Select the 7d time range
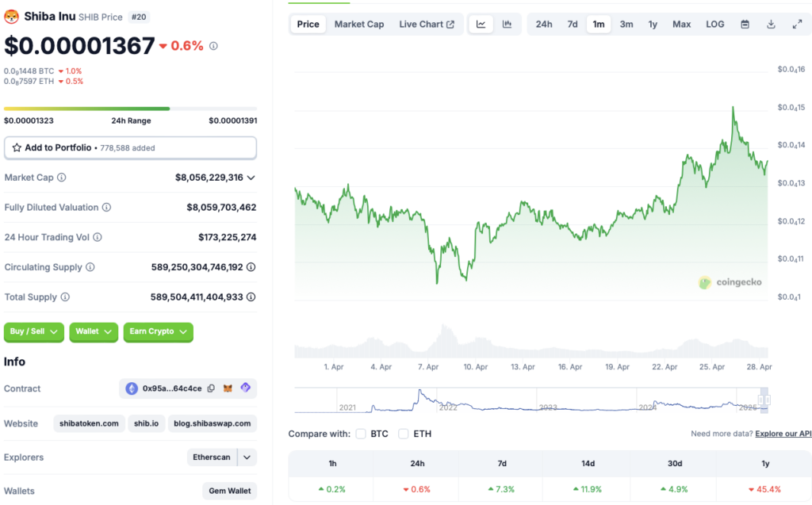This screenshot has width=812, height=505. pos(573,25)
